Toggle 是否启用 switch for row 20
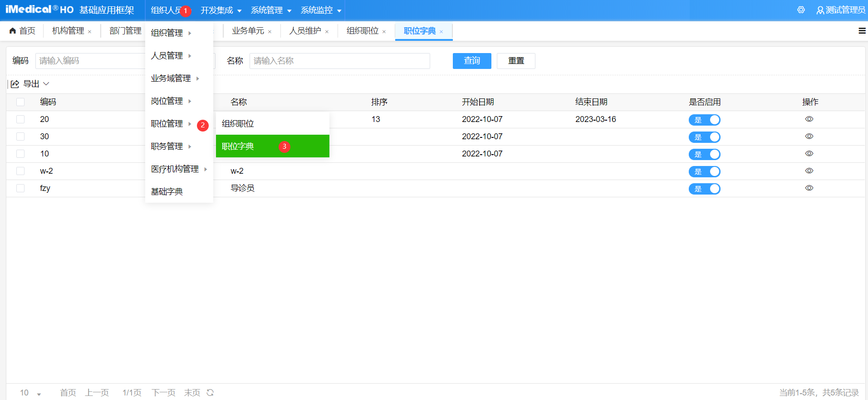 pos(705,120)
